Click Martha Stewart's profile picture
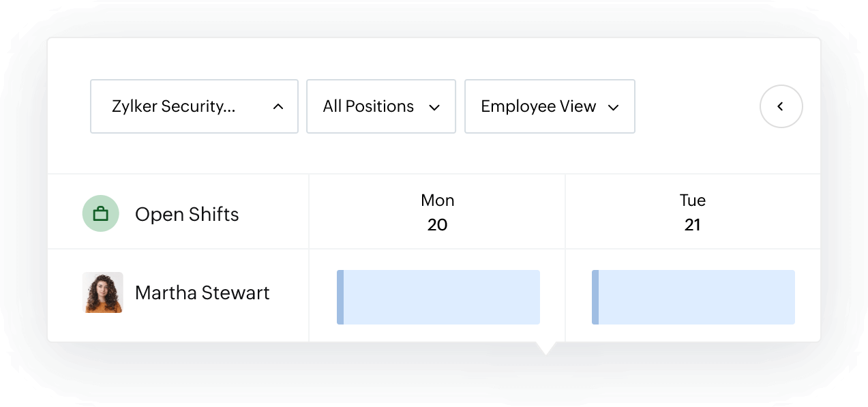Screen dimensions: 868x407 coord(102,292)
